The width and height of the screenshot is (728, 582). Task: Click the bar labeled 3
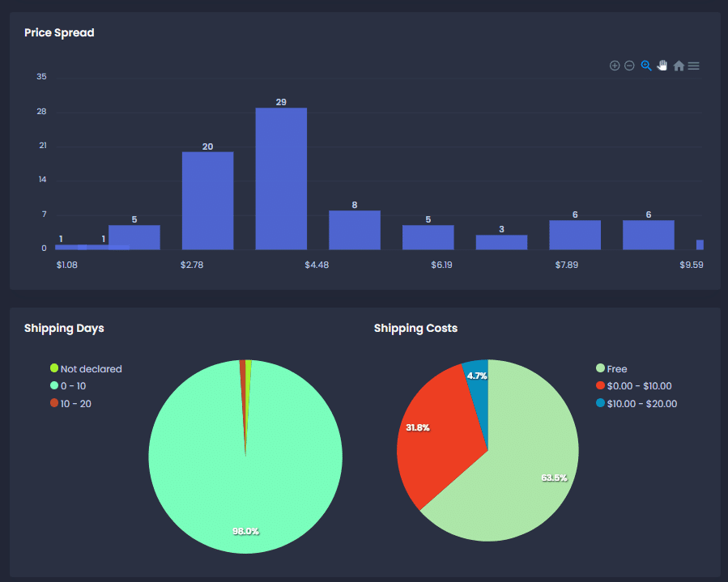501,242
